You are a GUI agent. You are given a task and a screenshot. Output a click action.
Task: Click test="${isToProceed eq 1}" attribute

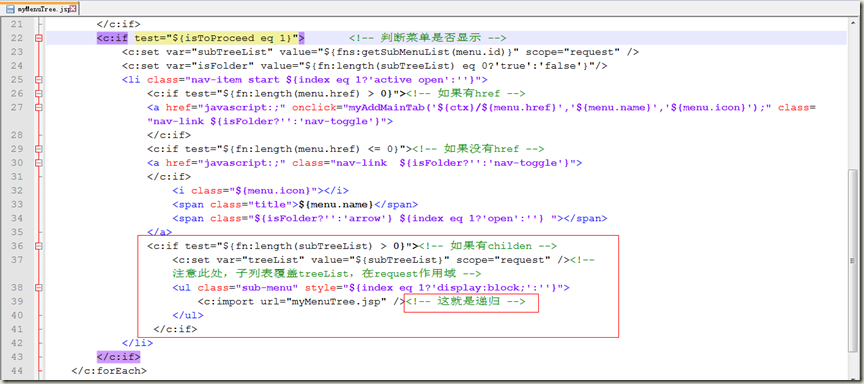tap(217, 38)
